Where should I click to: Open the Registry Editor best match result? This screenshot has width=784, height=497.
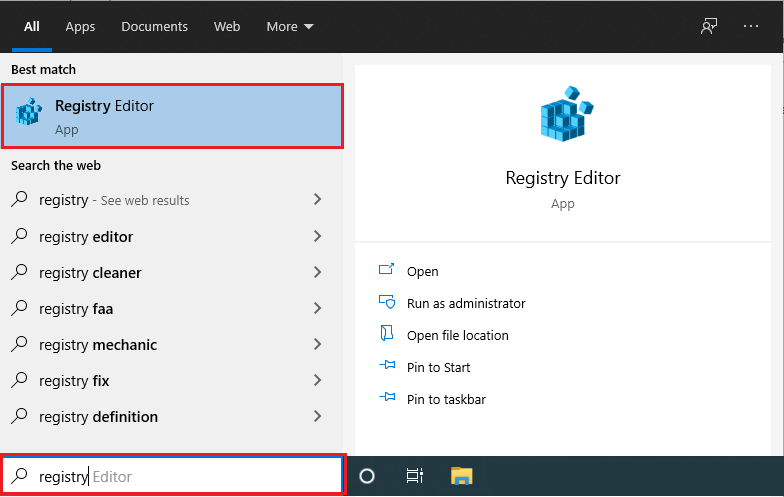coord(172,115)
